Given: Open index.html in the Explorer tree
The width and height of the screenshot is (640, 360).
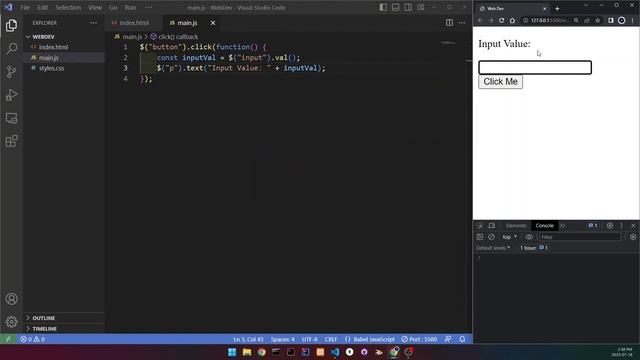Looking at the screenshot, I should click(53, 47).
